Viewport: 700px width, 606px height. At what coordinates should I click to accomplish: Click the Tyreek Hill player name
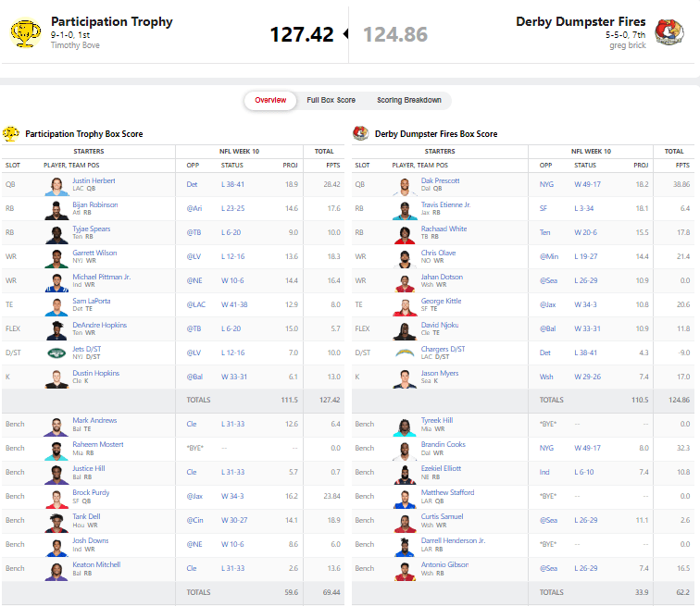(x=437, y=420)
